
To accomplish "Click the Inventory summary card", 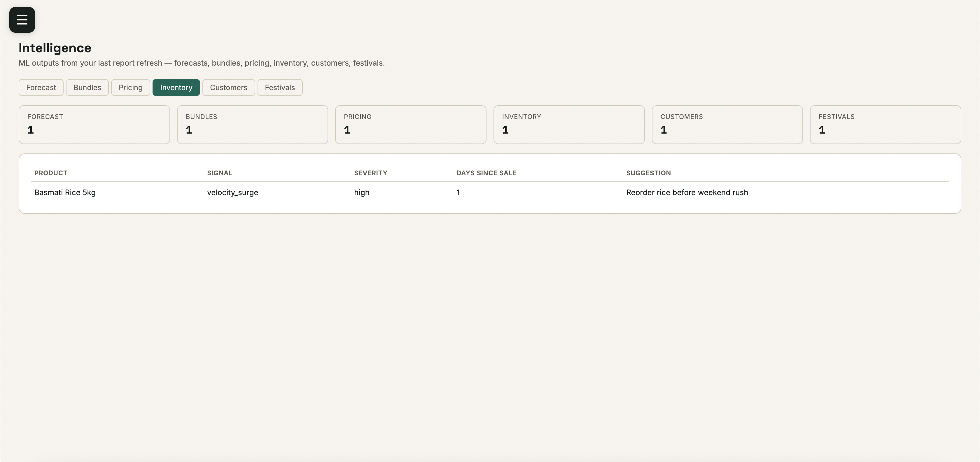I will tap(569, 125).
